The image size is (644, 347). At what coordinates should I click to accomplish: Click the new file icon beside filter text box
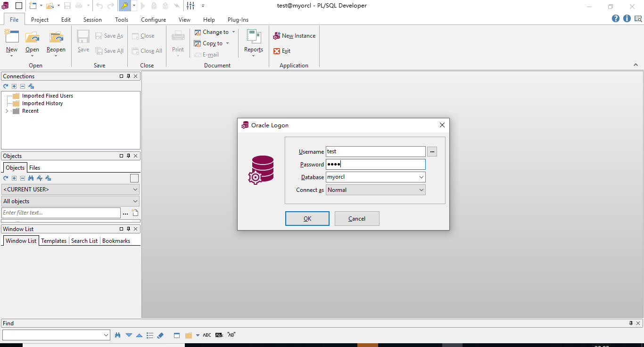coord(135,213)
